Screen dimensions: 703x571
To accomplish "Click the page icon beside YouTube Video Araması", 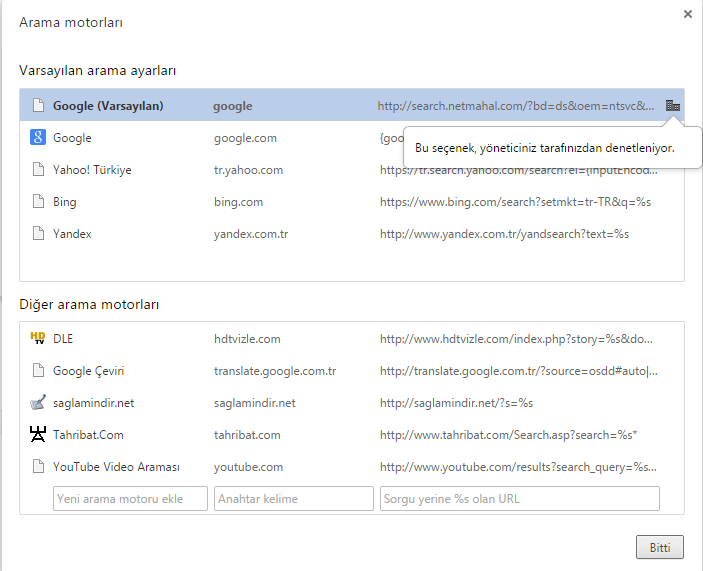I will pyautogui.click(x=39, y=466).
